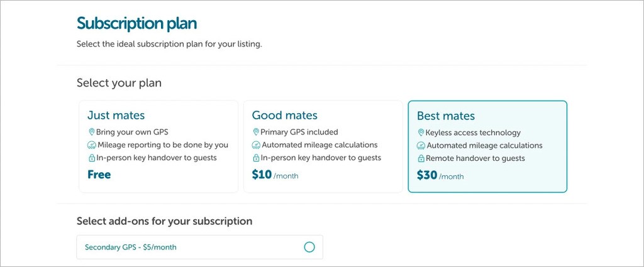This screenshot has width=644, height=267.
Task: Choose the Good mates plan card
Action: click(323, 146)
